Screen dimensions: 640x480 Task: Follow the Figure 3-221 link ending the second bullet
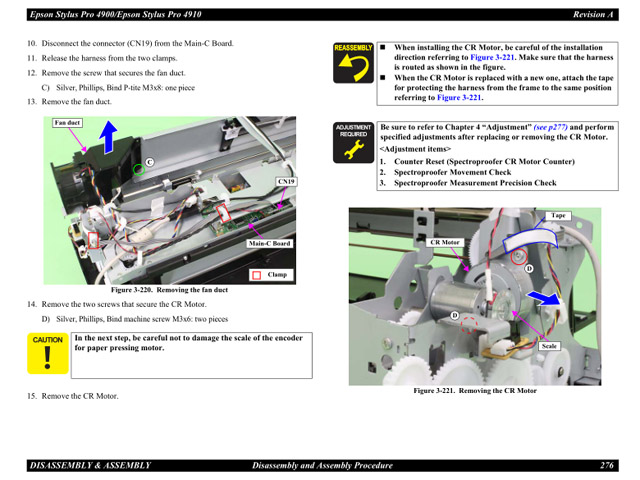pos(459,98)
